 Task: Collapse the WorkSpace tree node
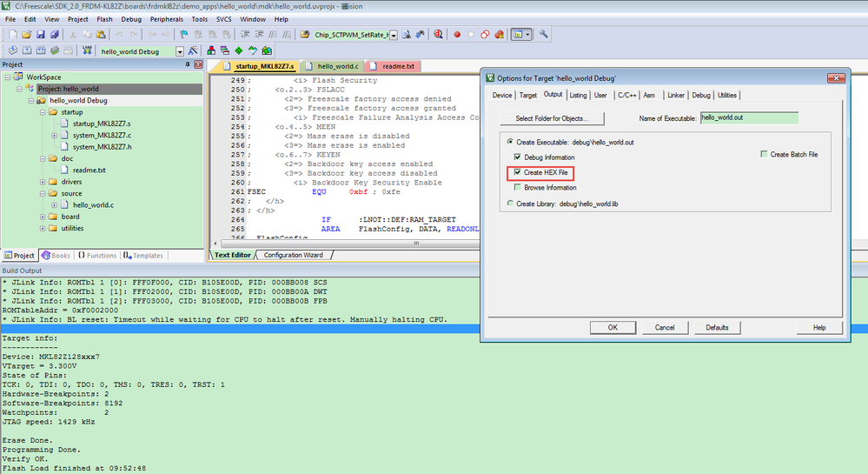pyautogui.click(x=8, y=77)
